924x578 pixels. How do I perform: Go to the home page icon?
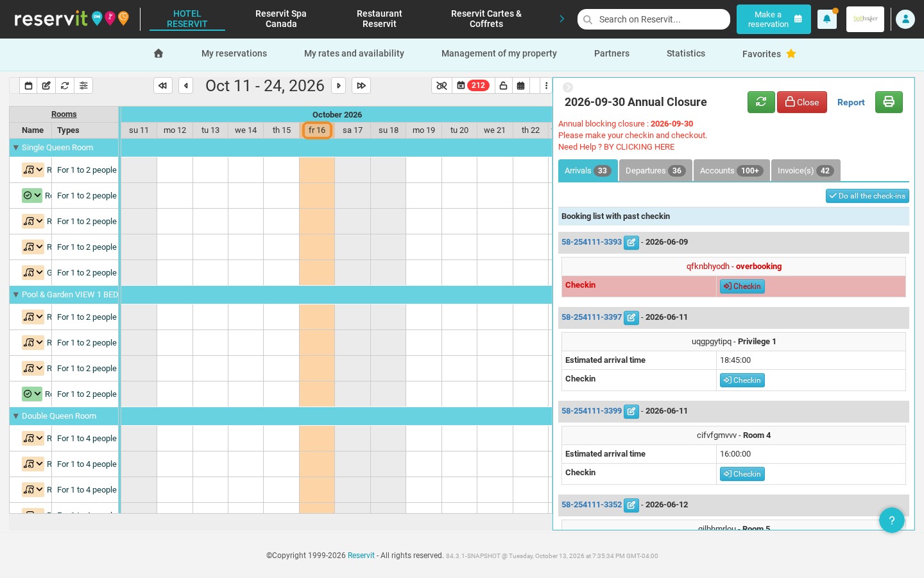pos(158,53)
